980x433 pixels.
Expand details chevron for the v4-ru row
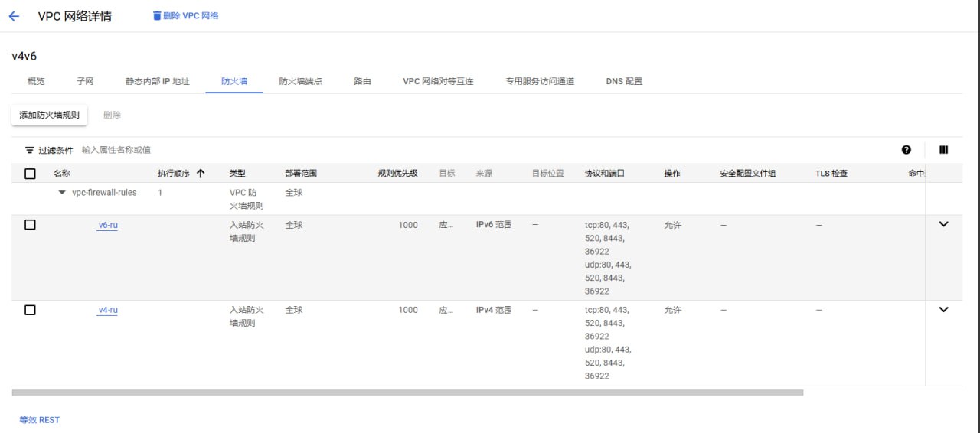click(x=943, y=310)
